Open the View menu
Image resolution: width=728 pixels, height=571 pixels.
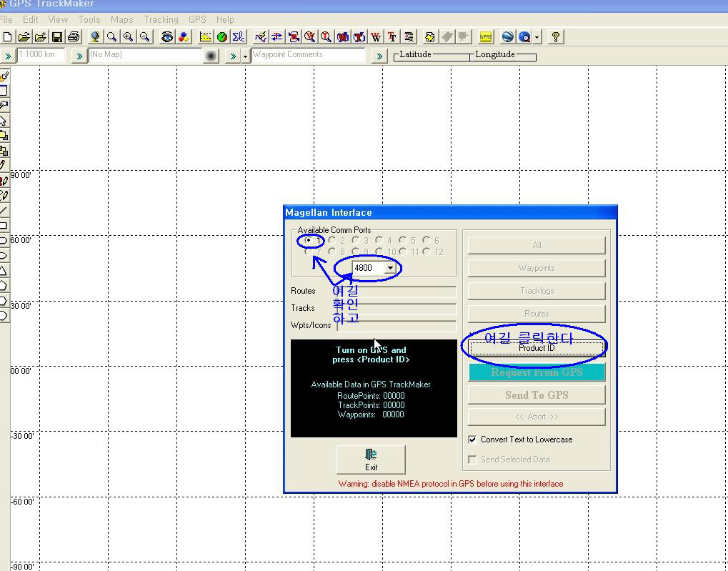coord(58,19)
